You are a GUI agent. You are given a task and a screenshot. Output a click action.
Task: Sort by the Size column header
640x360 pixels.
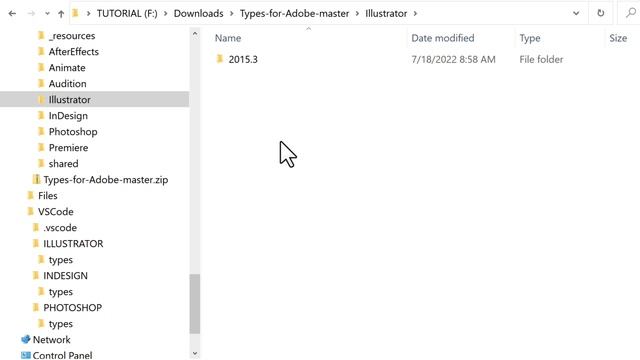click(x=618, y=38)
